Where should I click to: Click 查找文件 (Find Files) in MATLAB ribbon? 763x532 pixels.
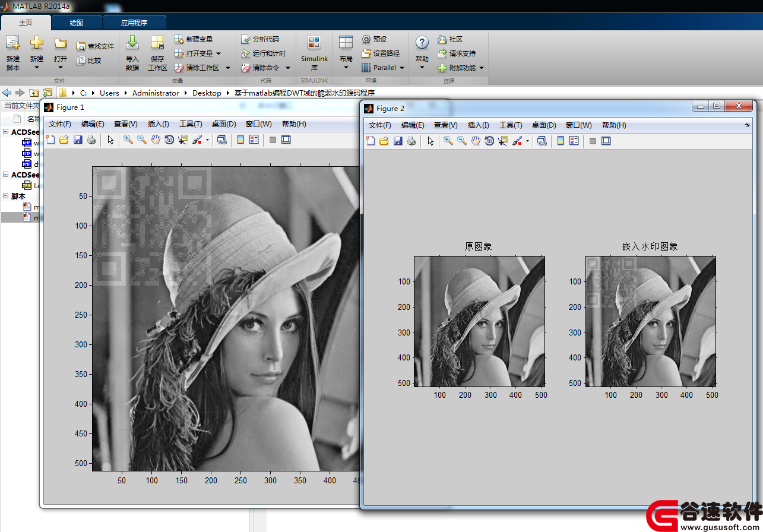[x=95, y=46]
